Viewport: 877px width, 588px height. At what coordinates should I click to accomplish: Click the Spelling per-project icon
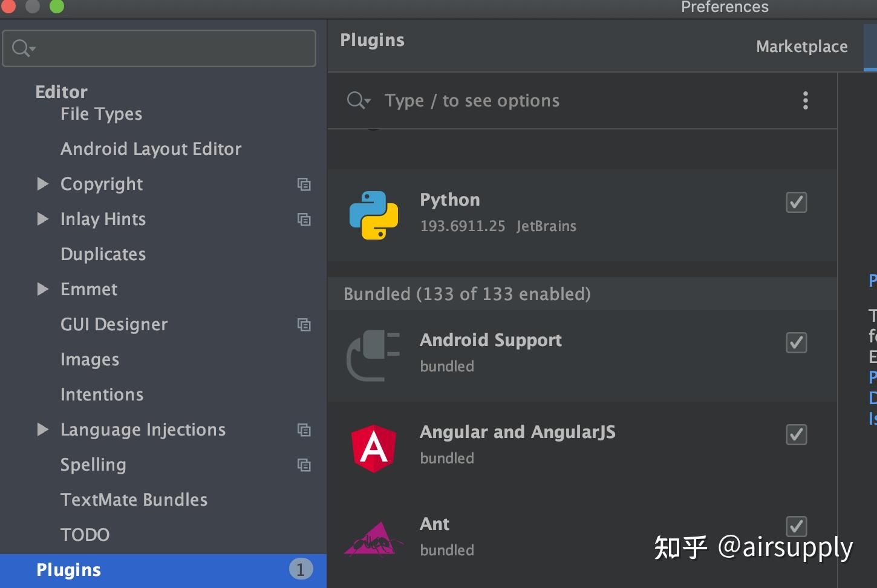pos(304,465)
